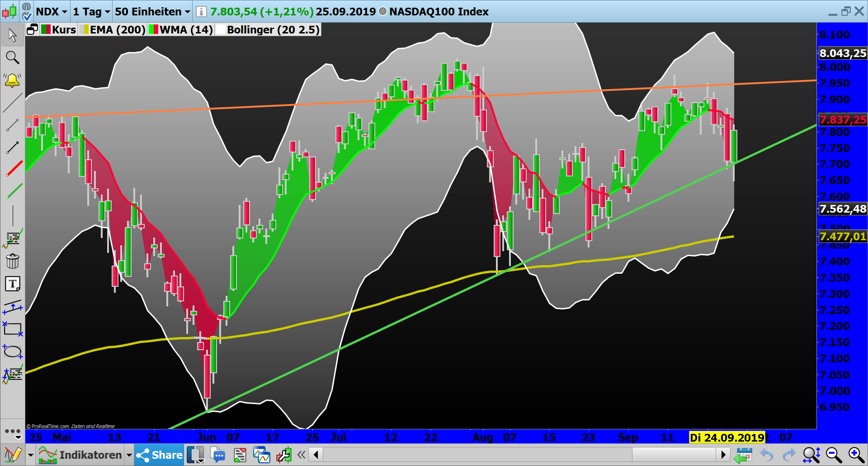Screen dimensions: 868x466
Task: Toggle the Kurs price legend item
Action: tap(59, 30)
